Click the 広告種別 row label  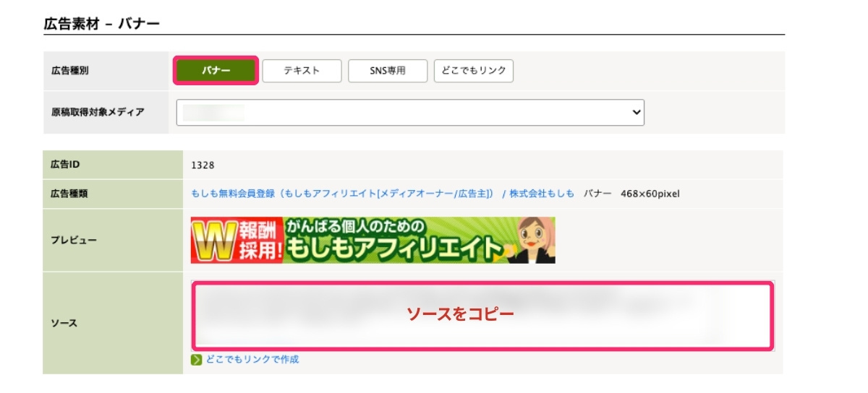point(70,71)
